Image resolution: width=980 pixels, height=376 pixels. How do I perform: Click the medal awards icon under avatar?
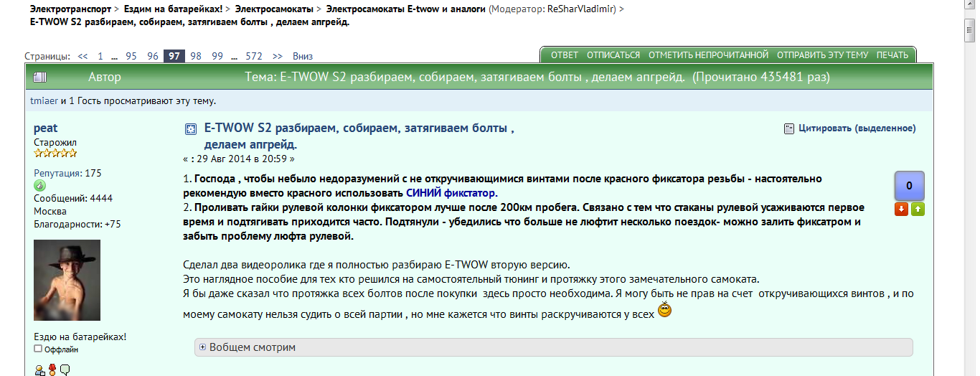[x=52, y=370]
